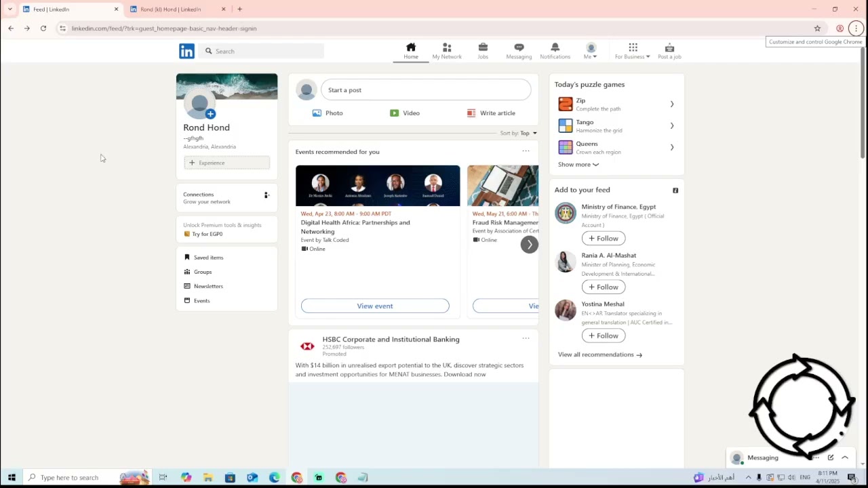Click the LinkedIn search box
868x488 pixels.
[x=261, y=51]
